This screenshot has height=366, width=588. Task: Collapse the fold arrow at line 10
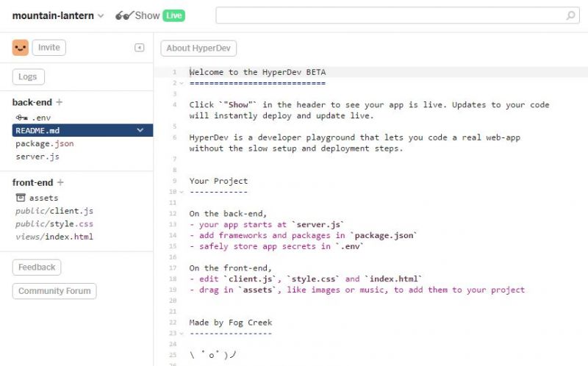182,192
